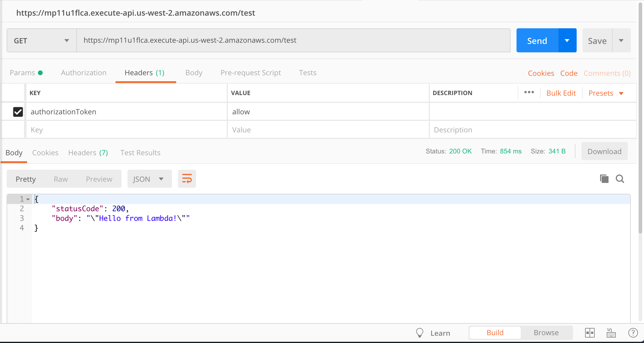Open the GET method dropdown
The height and width of the screenshot is (343, 644).
(41, 40)
